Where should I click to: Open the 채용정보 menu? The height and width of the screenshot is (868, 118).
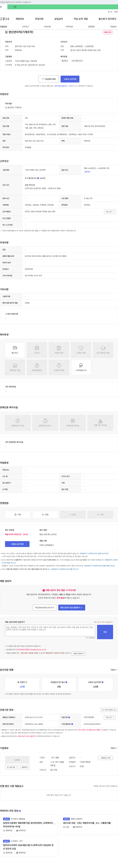point(20,19)
